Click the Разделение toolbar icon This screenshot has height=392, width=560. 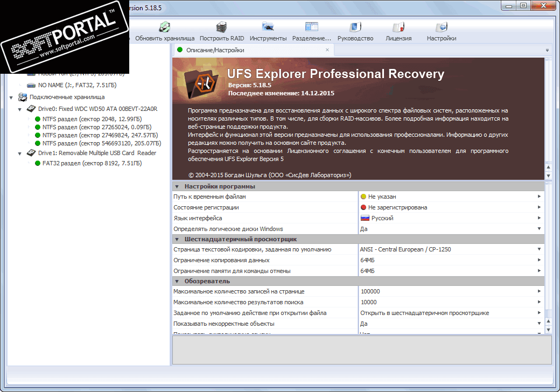point(311,27)
